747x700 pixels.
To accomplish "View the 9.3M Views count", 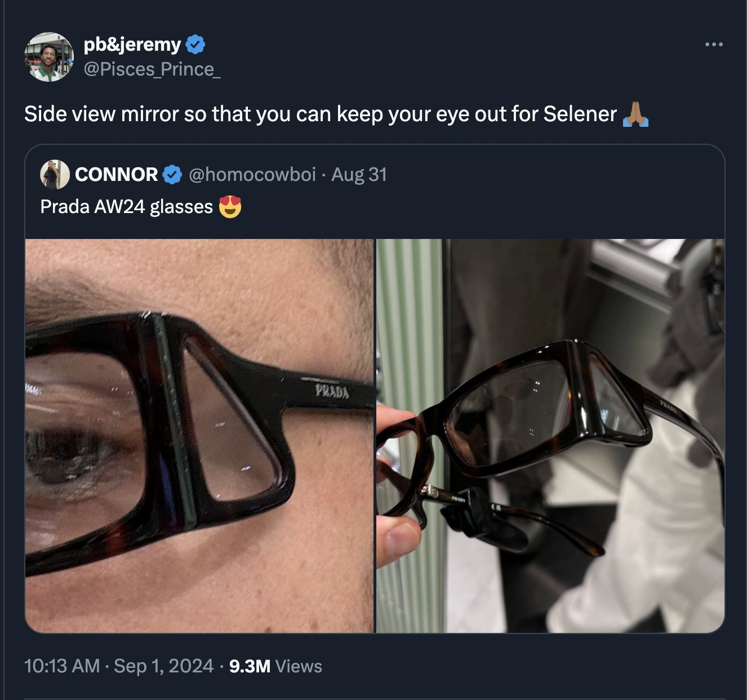I will click(275, 666).
